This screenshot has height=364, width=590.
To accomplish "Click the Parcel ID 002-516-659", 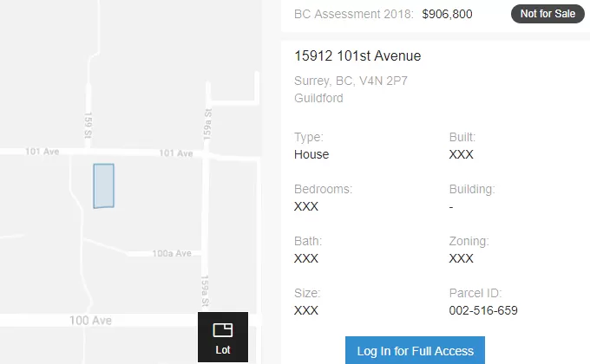I will coord(483,310).
